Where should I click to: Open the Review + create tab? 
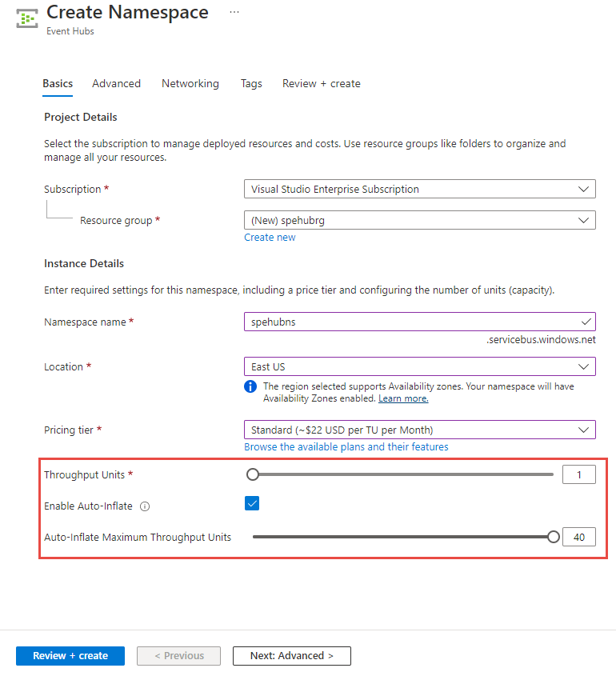(321, 83)
